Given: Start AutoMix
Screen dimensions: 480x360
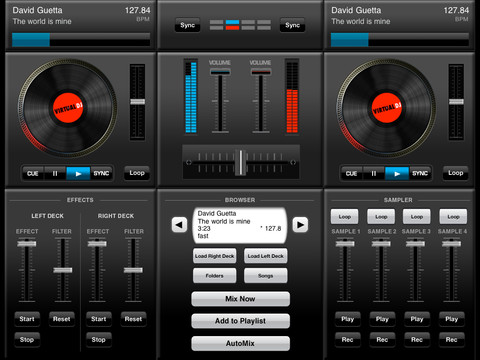Looking at the screenshot, I should [x=240, y=343].
